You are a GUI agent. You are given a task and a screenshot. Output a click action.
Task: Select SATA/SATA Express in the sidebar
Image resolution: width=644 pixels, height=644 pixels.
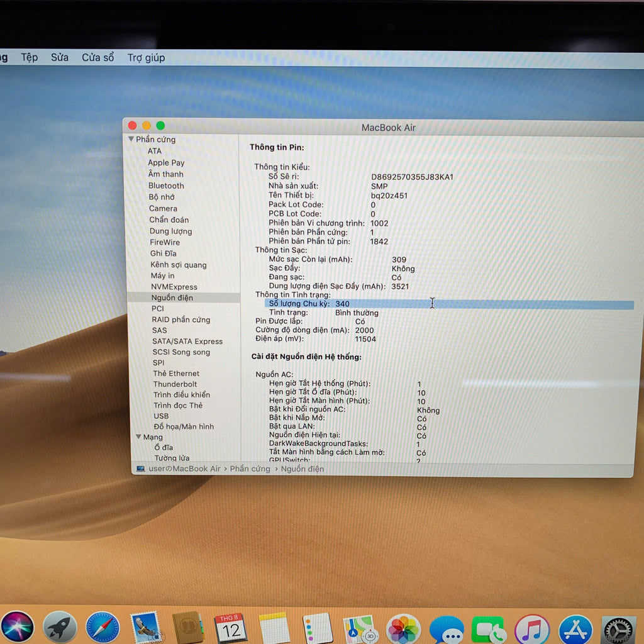(x=187, y=341)
